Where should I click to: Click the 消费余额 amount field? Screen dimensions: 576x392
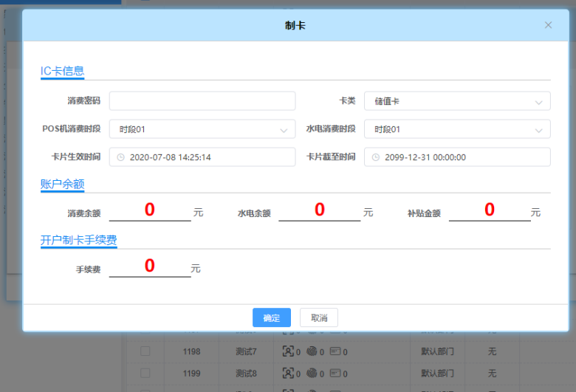pyautogui.click(x=150, y=210)
